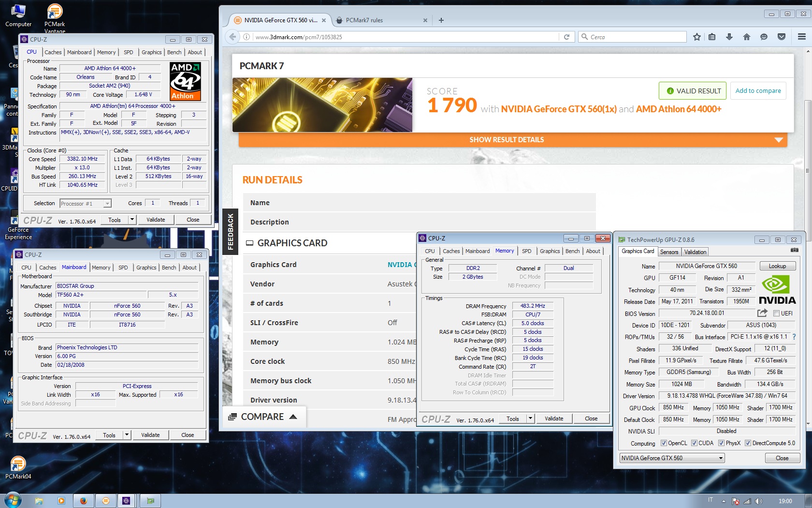This screenshot has height=508, width=812.
Task: Open Bench tab in Memory CPU-Z window
Action: (572, 251)
